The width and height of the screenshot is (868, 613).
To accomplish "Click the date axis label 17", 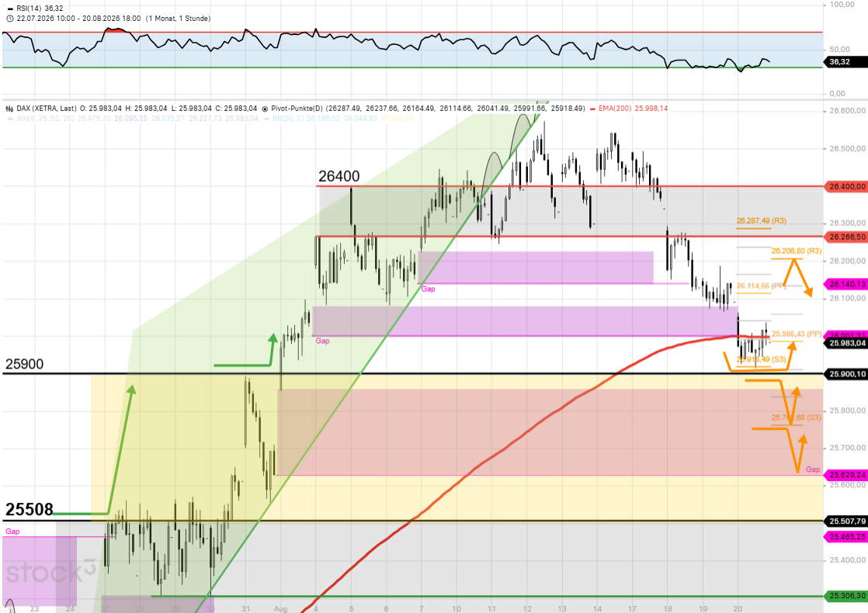I will coord(632,609).
